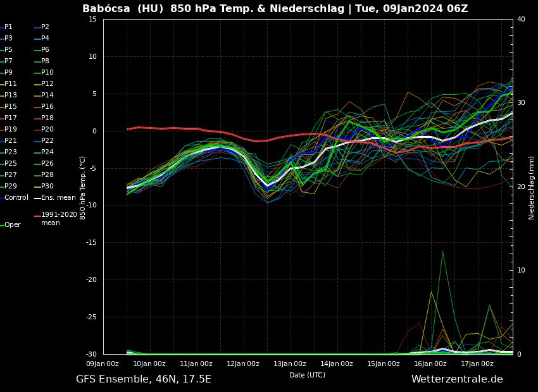Click the Ens. mean legend label
The image size is (538, 392).
58,198
